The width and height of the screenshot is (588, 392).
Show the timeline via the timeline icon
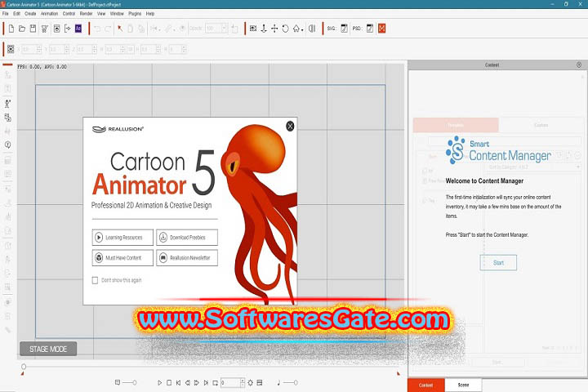coord(260,383)
